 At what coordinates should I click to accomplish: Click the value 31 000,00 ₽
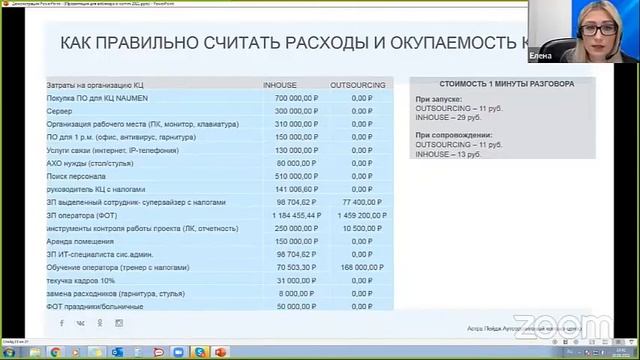click(296, 281)
